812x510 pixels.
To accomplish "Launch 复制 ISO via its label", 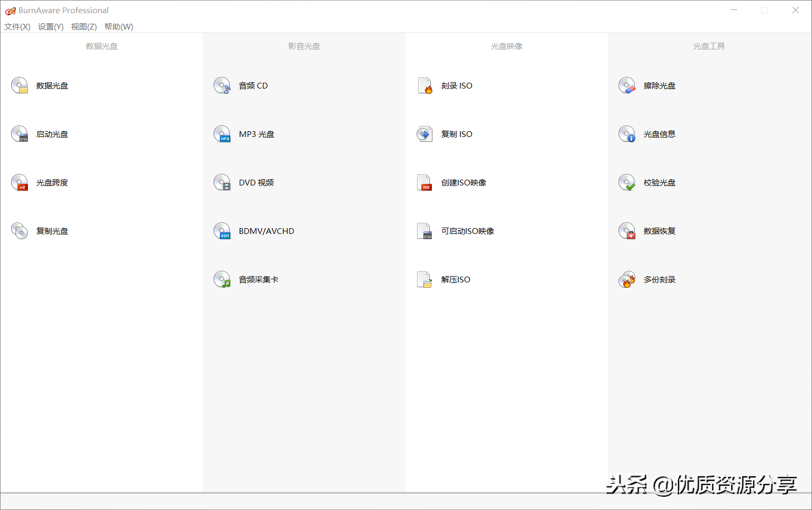I will click(457, 134).
